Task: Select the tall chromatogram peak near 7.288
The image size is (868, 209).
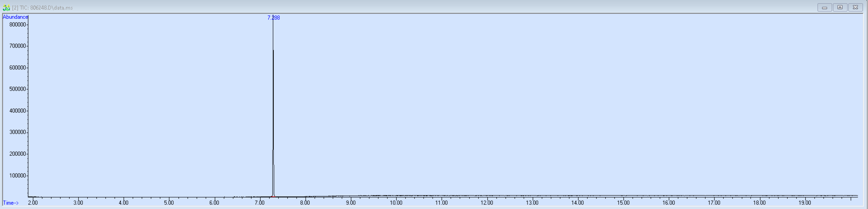Action: 273,107
